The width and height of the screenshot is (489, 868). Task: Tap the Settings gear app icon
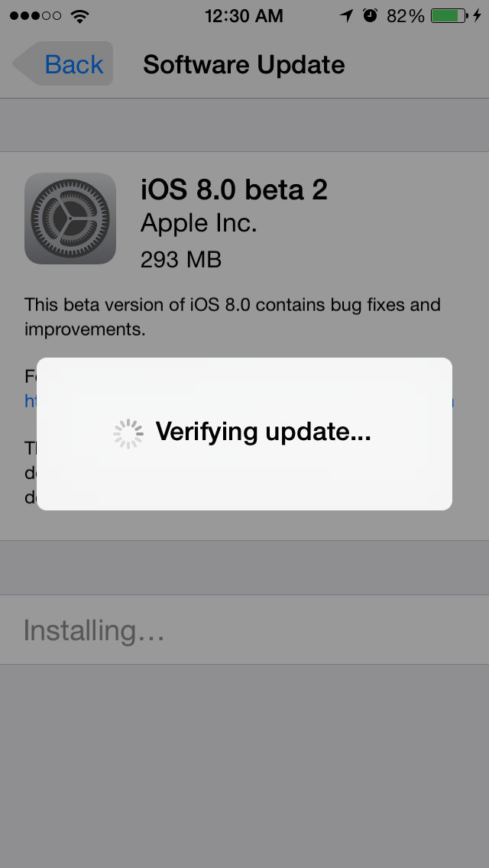[70, 218]
